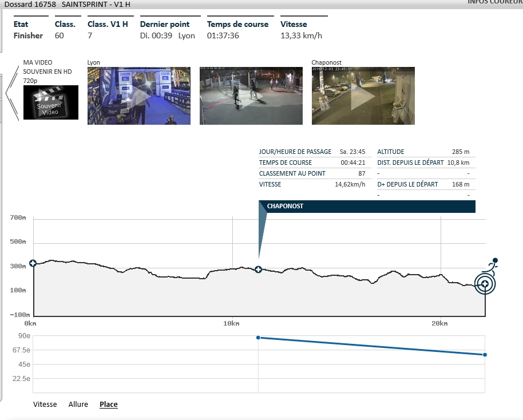
Task: Click average speed '13,33 km/h'
Action: (x=301, y=35)
